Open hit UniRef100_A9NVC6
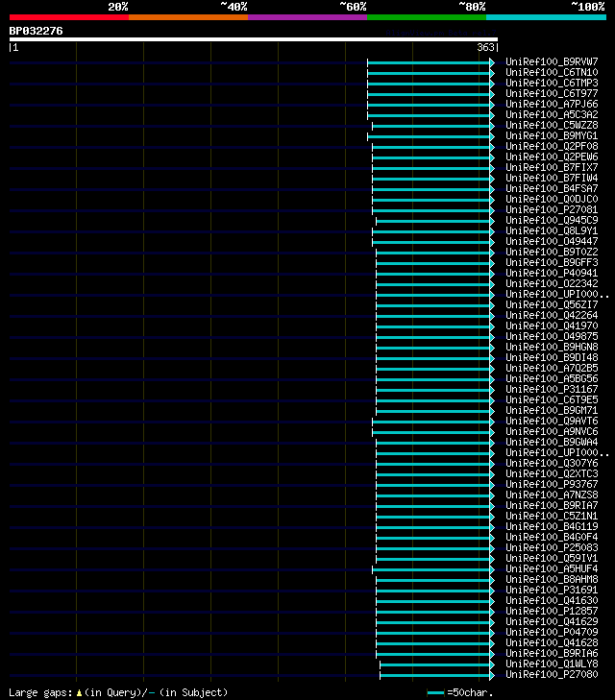The width and height of the screenshot is (615, 700). [x=552, y=432]
